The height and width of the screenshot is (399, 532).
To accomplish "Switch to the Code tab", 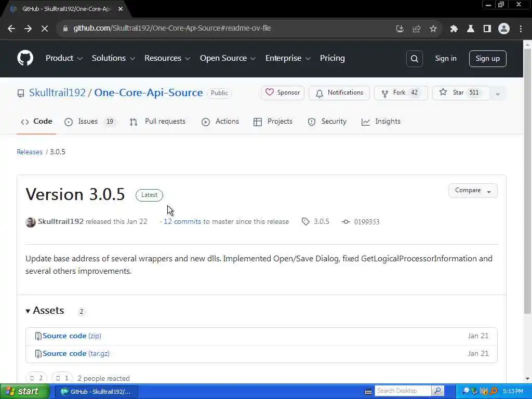I will (36, 122).
